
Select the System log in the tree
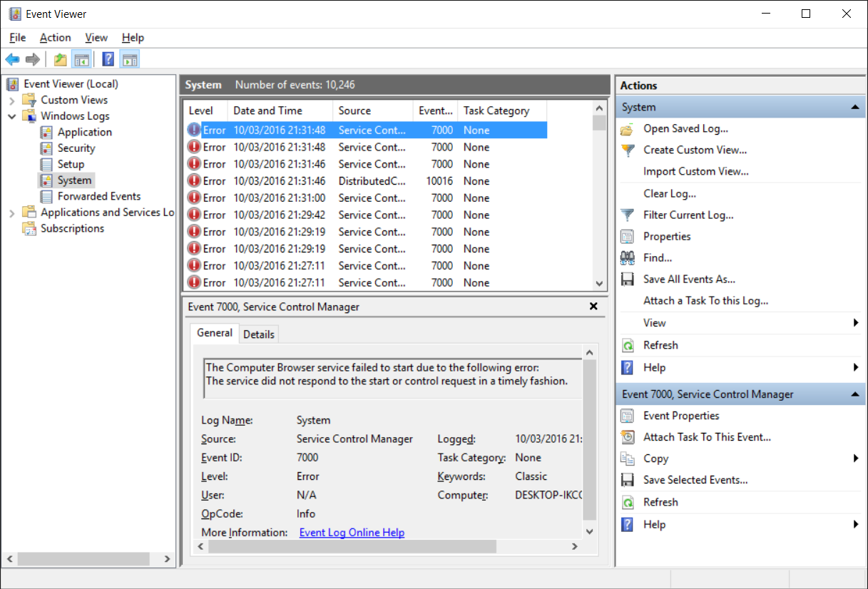click(x=74, y=180)
